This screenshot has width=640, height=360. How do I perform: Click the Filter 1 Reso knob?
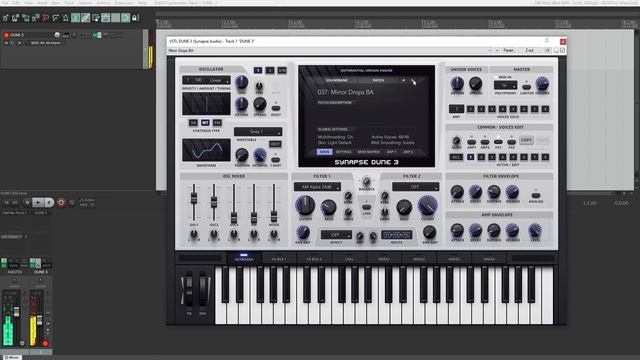pyautogui.click(x=328, y=207)
